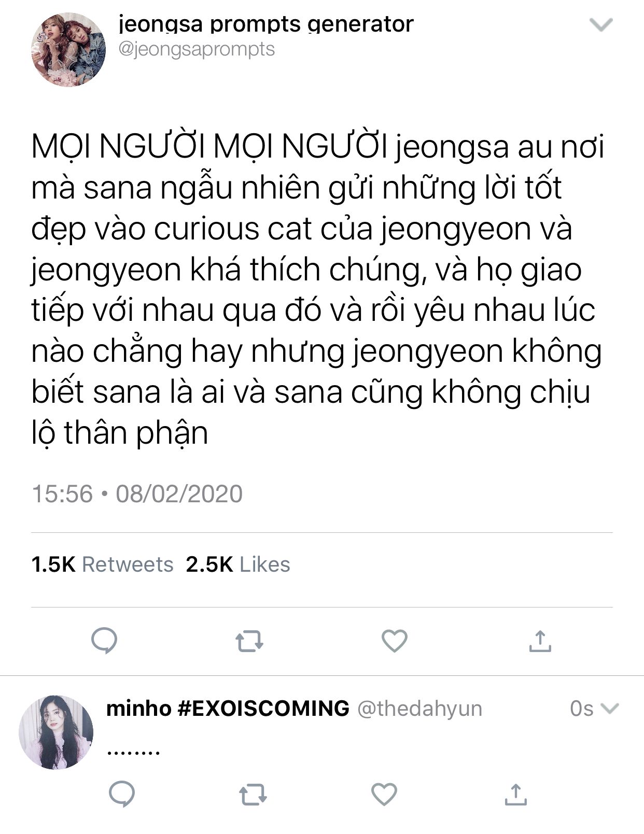The image size is (644, 834).
Task: Retweet the jeongsa prompts tweet
Action: [249, 641]
